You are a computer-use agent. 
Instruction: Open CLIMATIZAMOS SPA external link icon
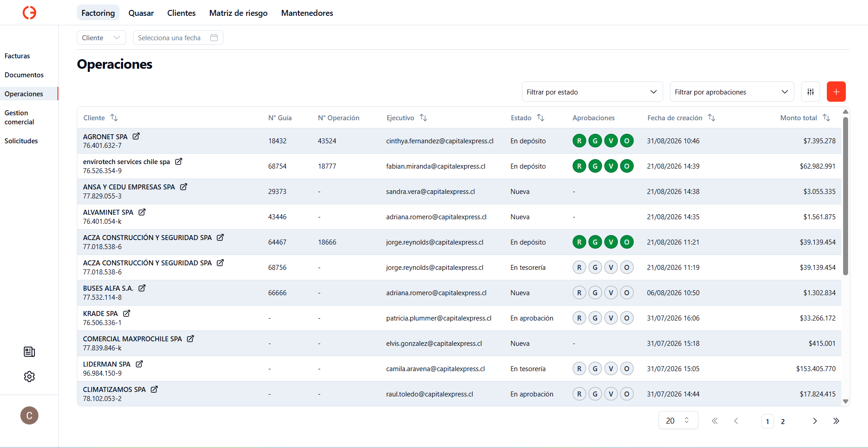[x=154, y=389]
